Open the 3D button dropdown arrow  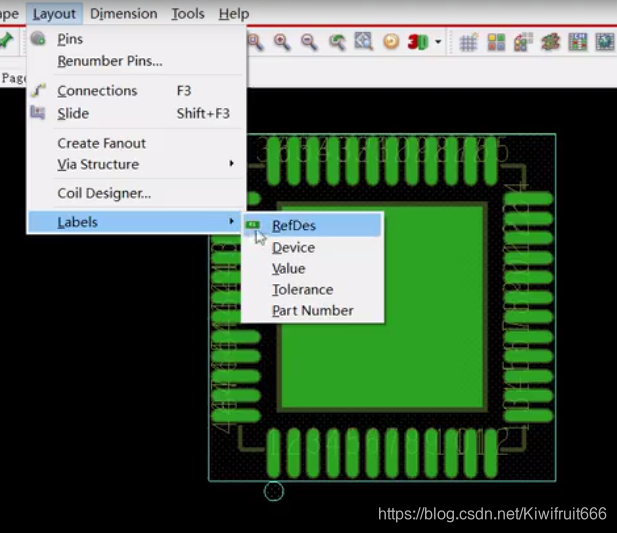pyautogui.click(x=438, y=41)
